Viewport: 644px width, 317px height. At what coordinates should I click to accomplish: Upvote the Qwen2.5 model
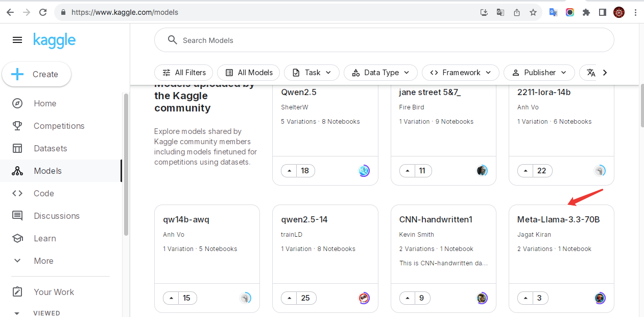click(x=290, y=171)
